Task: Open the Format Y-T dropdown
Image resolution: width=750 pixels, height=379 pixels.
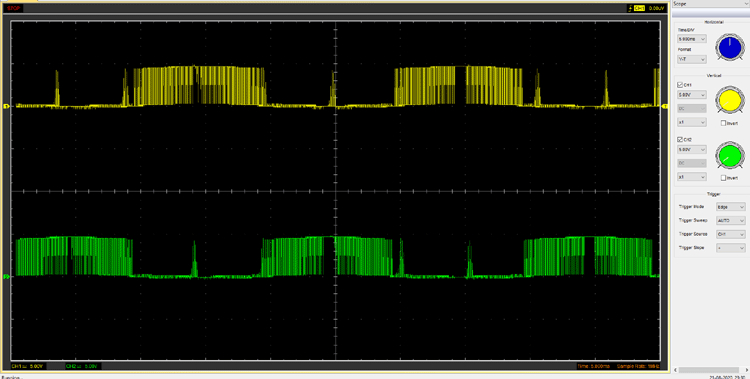Action: 692,59
